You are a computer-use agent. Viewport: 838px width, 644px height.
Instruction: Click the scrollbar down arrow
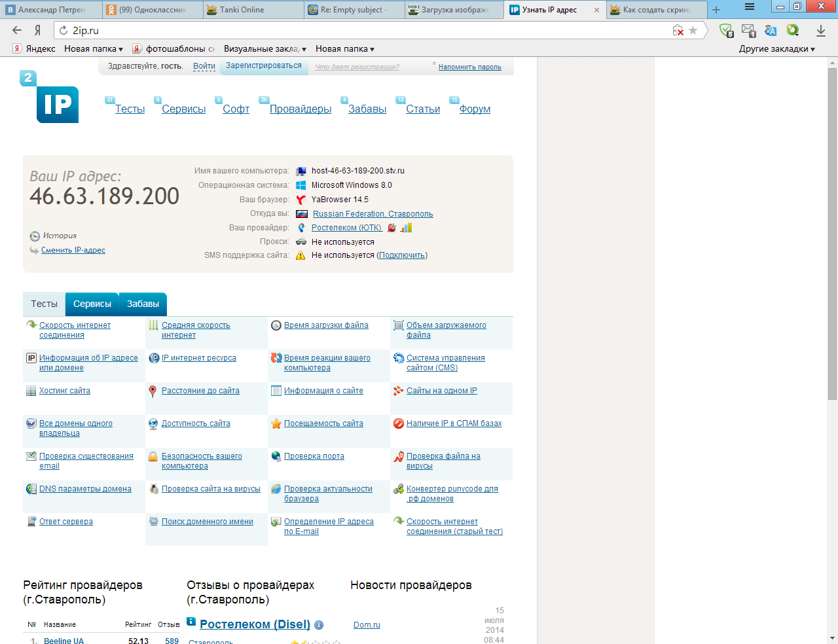tap(833, 638)
